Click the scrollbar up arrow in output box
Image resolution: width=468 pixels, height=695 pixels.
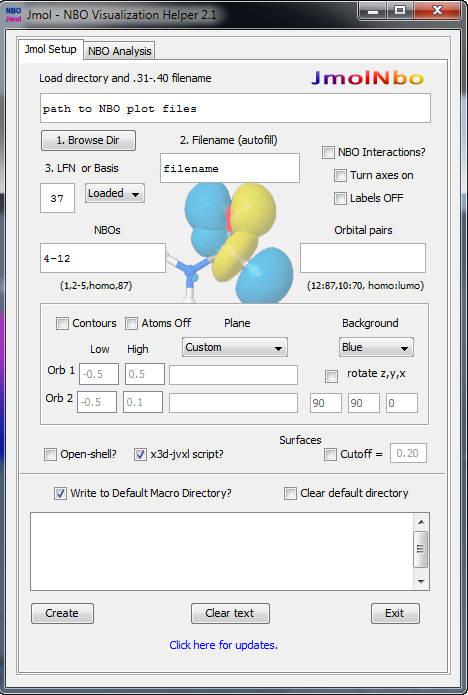pyautogui.click(x=421, y=522)
